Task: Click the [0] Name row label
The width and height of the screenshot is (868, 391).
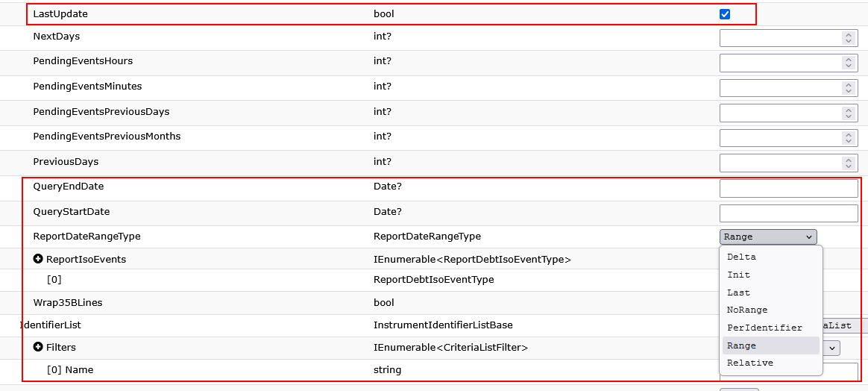Action: [x=70, y=369]
